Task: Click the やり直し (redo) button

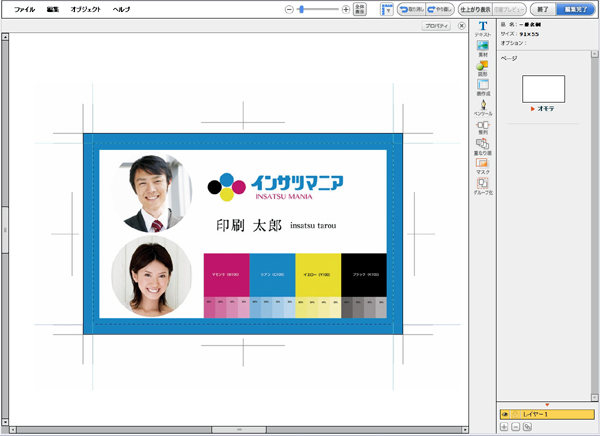Action: click(440, 9)
